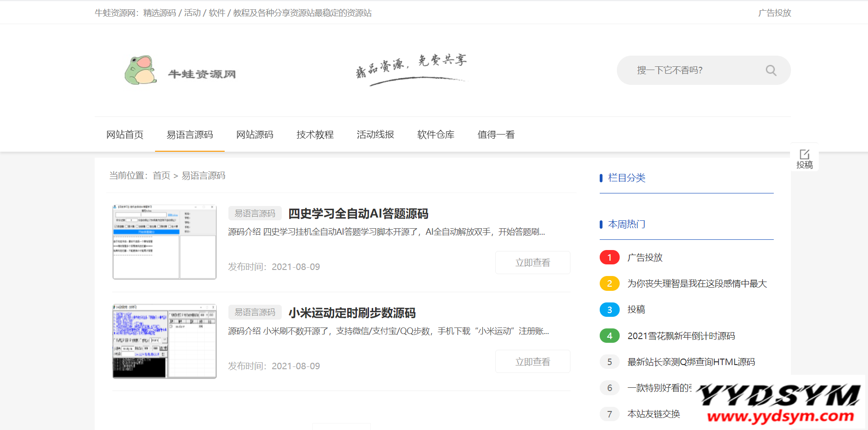868x430 pixels.
Task: Go to the 软件仓库 menu item
Action: click(x=436, y=135)
